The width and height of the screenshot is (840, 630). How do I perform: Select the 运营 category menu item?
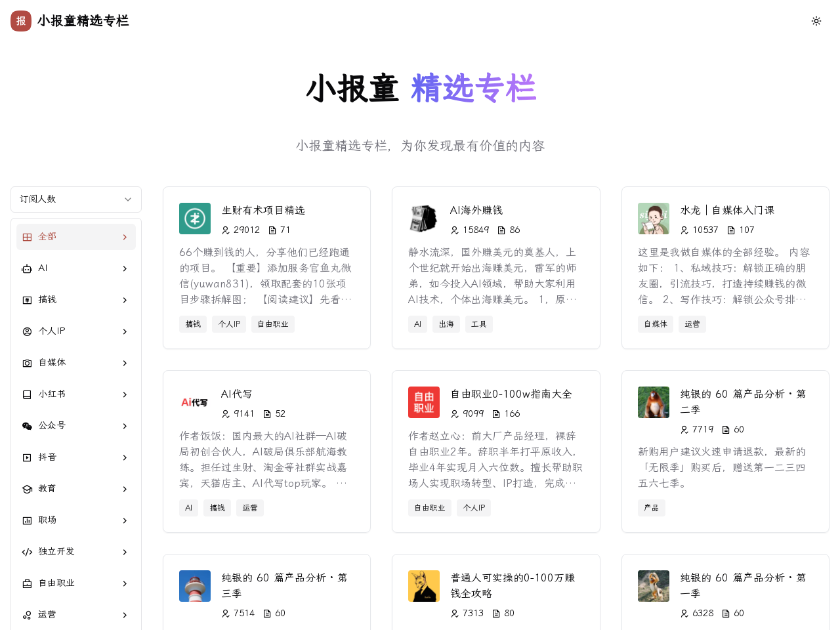point(76,615)
